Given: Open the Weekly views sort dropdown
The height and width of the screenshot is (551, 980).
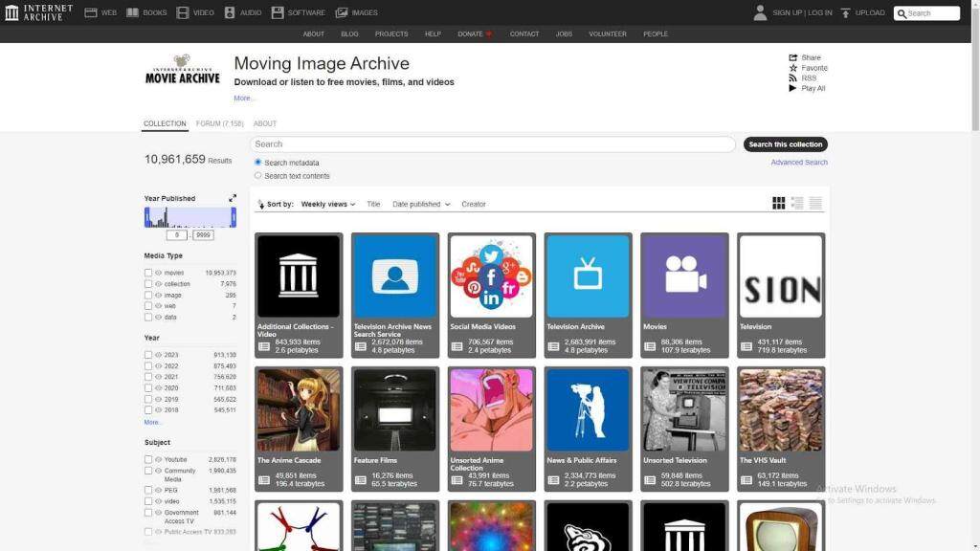Looking at the screenshot, I should [x=328, y=205].
